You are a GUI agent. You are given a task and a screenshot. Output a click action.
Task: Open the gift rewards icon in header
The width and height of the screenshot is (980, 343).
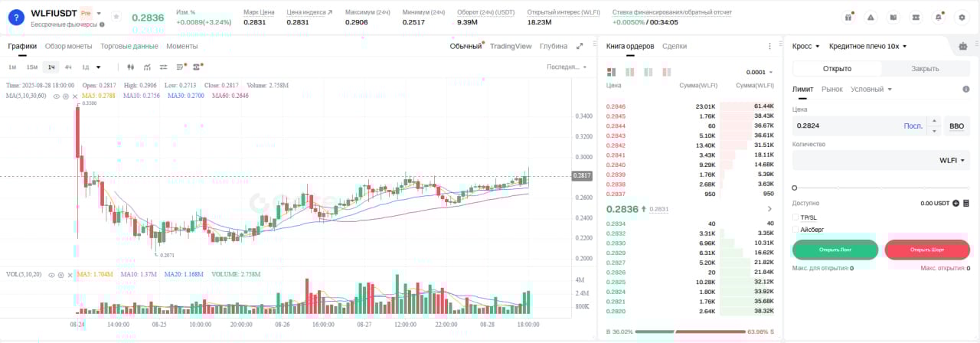(849, 17)
